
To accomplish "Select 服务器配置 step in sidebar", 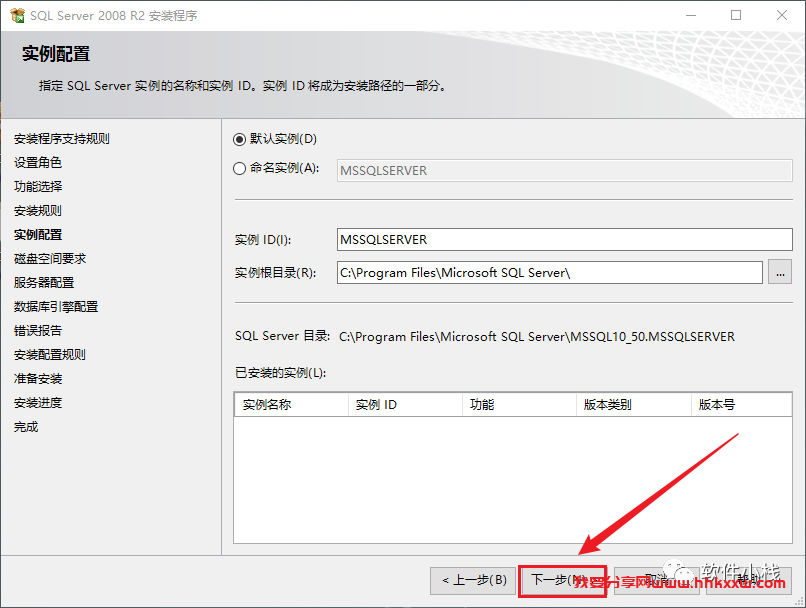I will [x=44, y=283].
